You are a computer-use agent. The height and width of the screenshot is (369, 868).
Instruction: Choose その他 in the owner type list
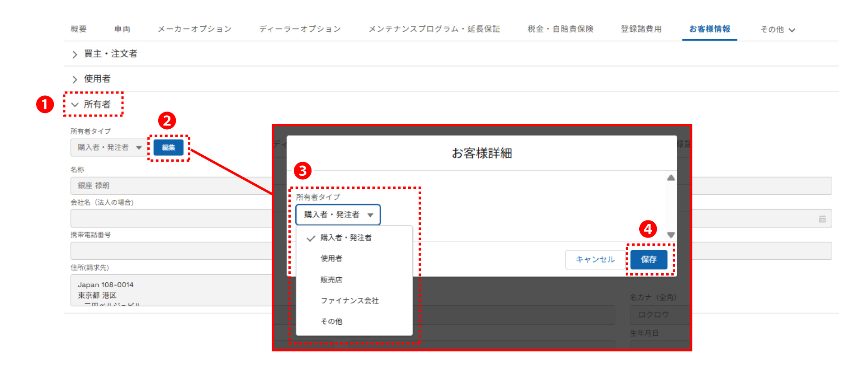click(x=331, y=321)
